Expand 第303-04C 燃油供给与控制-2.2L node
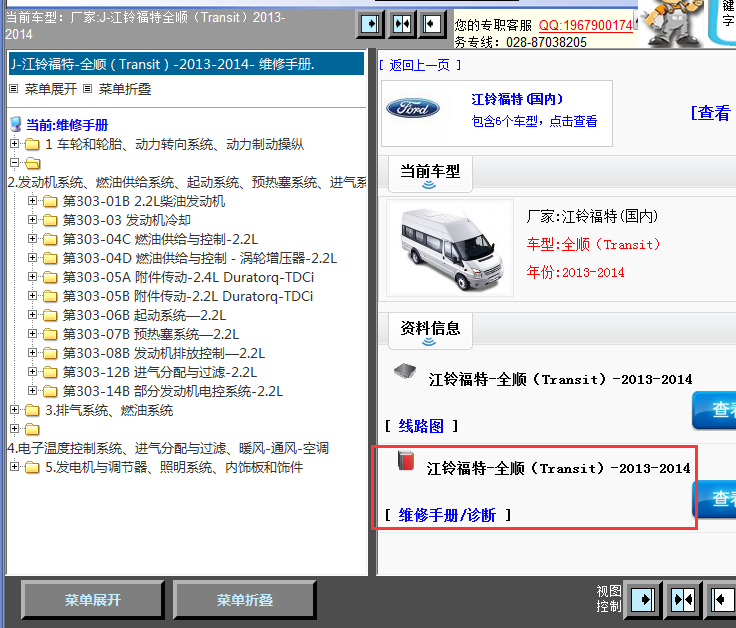736x628 pixels. pos(32,239)
